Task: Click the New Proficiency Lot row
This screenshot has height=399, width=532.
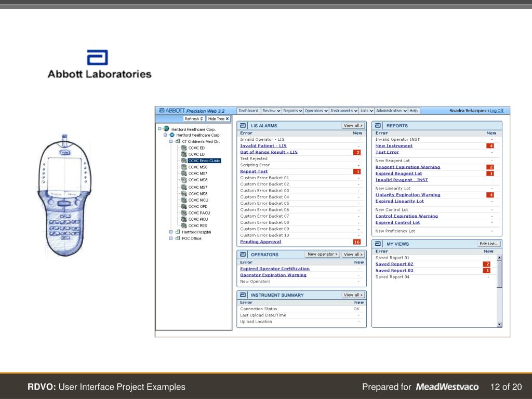Action: [x=435, y=231]
